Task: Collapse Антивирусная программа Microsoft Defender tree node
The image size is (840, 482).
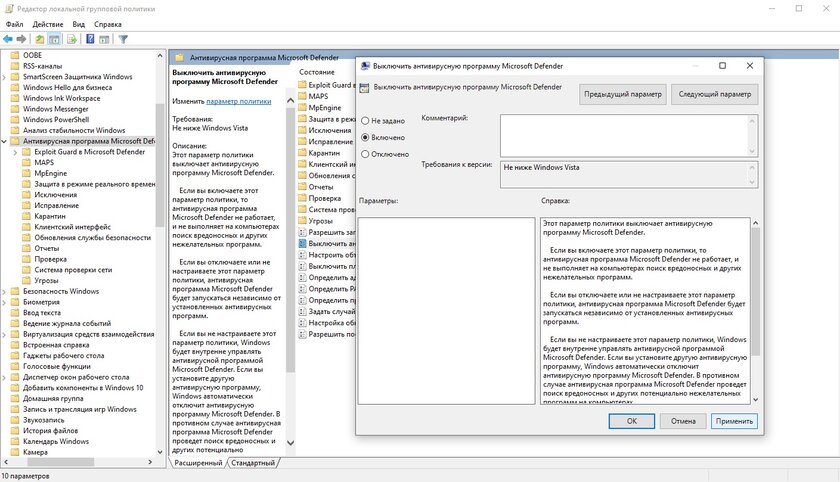Action: click(4, 141)
